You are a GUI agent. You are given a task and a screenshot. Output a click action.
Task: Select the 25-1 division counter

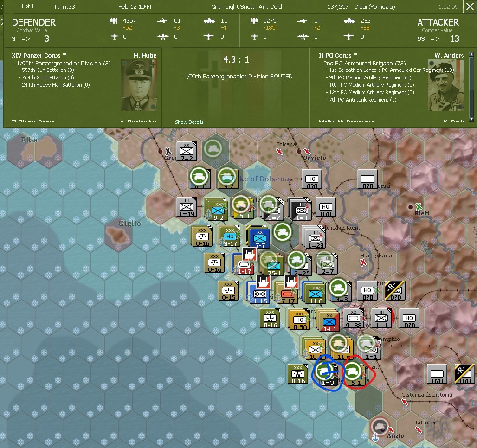coord(273,266)
